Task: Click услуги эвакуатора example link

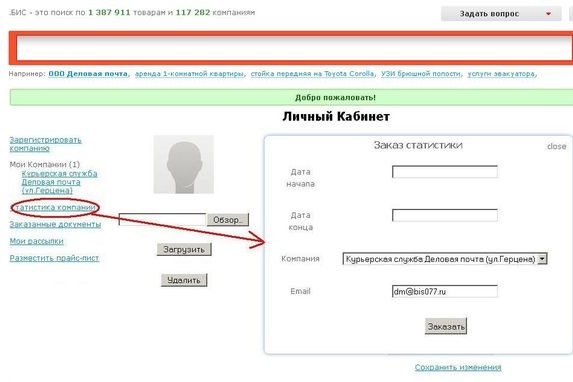Action: click(501, 74)
